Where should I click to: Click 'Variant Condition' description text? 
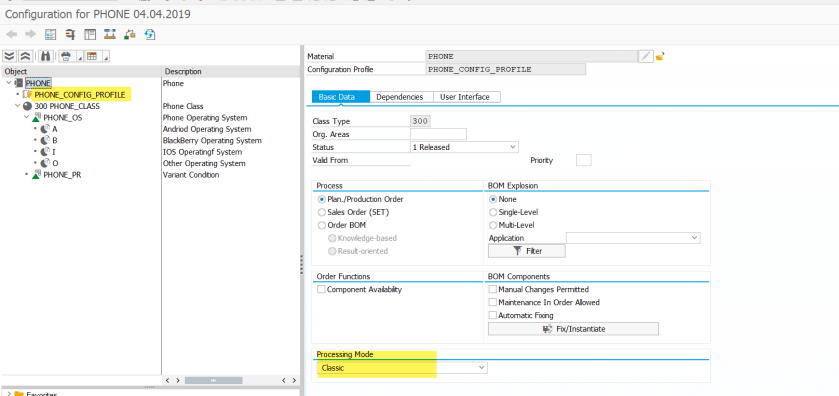(x=190, y=174)
